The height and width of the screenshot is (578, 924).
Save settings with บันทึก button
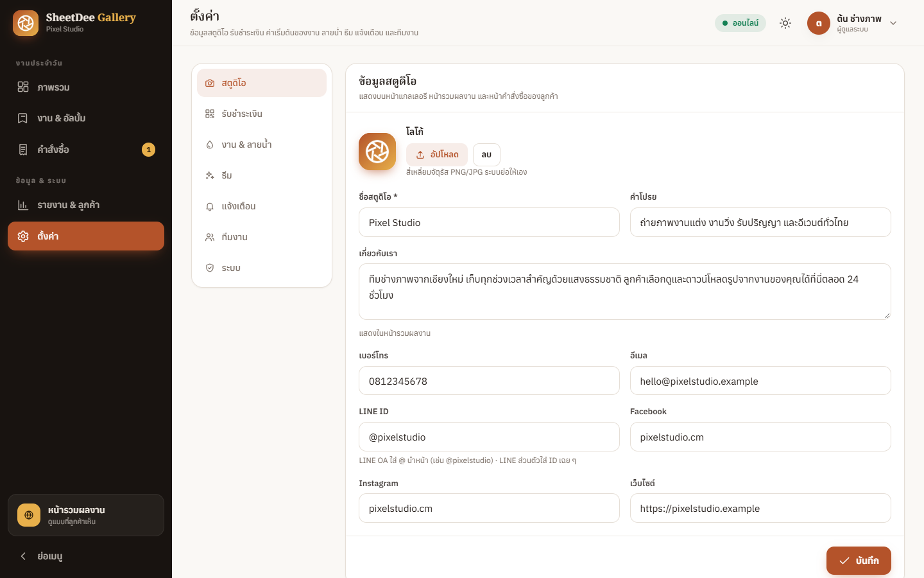coord(859,561)
